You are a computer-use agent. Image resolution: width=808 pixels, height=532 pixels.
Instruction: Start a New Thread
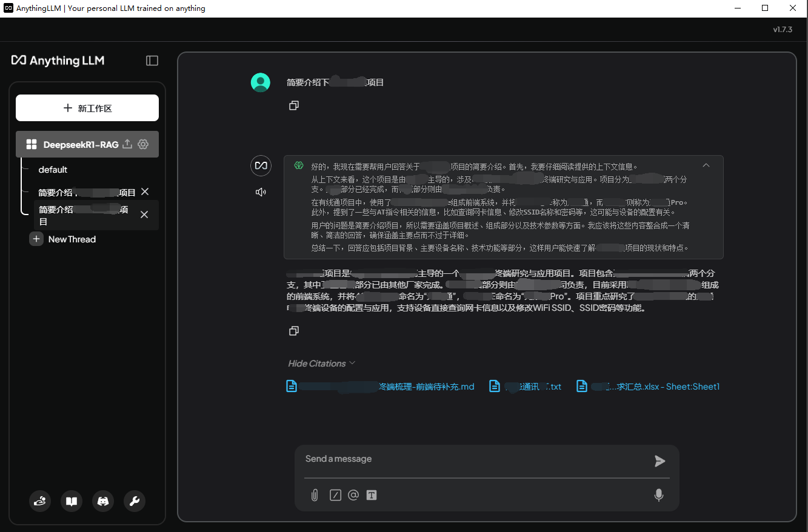63,239
